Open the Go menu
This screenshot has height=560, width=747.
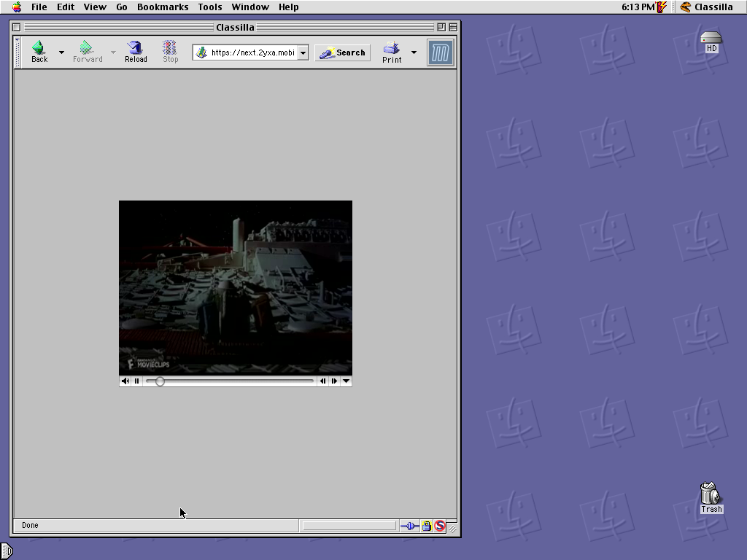coord(122,7)
